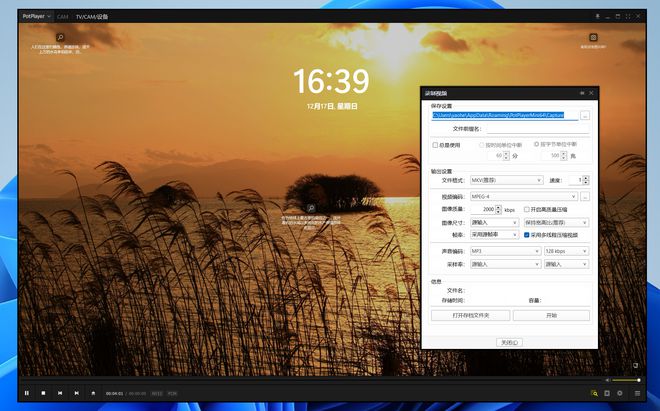Click the total duration 00:00:00 display

(137, 393)
